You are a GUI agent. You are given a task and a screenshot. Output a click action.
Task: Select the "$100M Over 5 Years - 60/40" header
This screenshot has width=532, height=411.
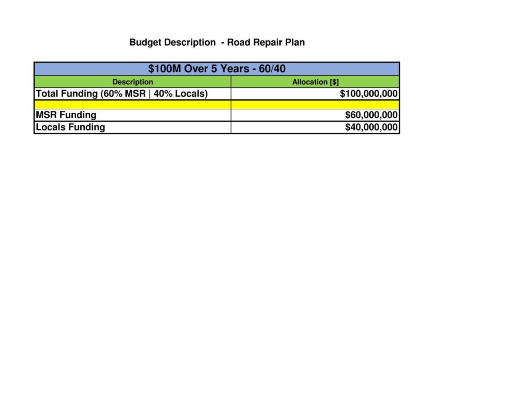pos(217,69)
